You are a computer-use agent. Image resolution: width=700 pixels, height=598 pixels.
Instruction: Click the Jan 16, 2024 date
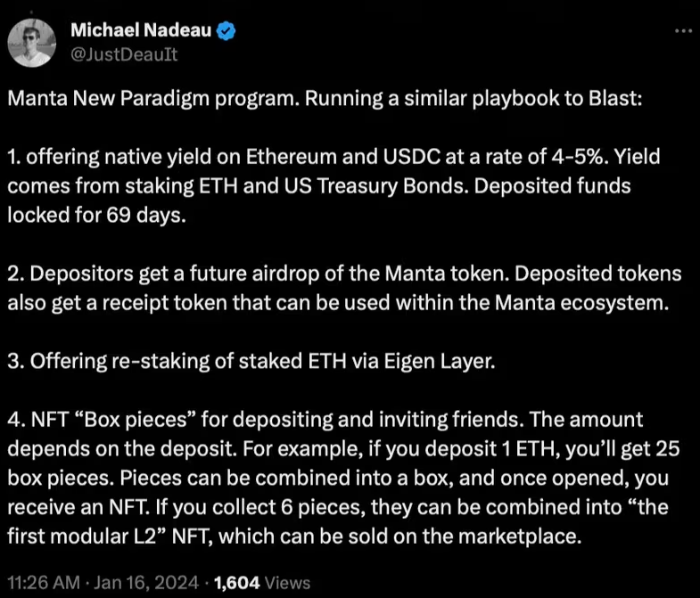click(146, 583)
